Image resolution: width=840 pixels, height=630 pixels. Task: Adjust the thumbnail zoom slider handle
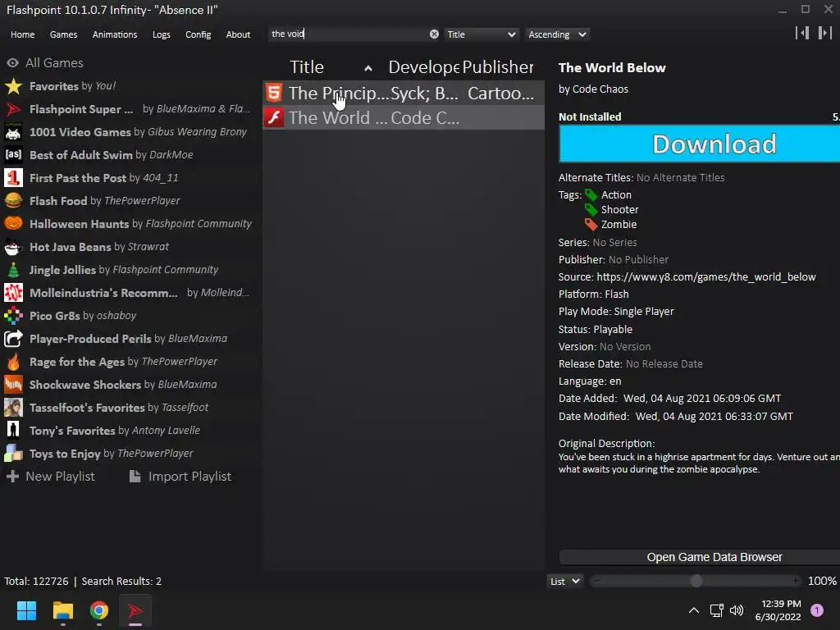696,581
